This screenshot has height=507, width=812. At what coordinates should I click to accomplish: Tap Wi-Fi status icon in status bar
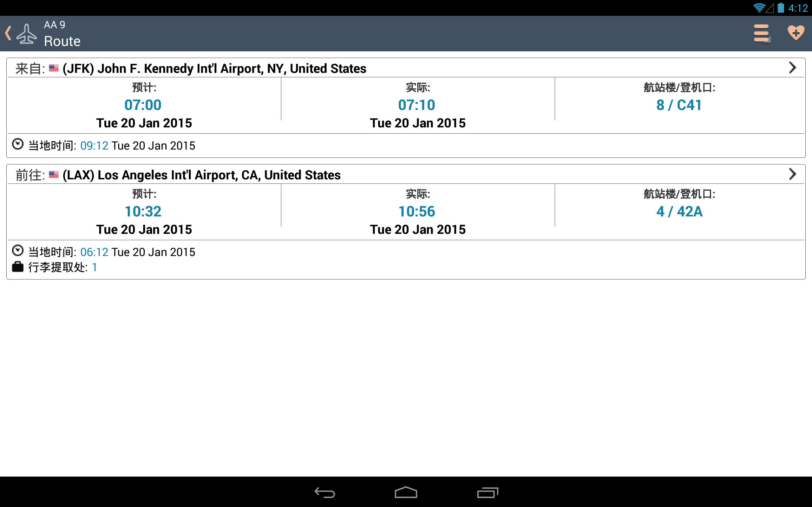click(759, 8)
